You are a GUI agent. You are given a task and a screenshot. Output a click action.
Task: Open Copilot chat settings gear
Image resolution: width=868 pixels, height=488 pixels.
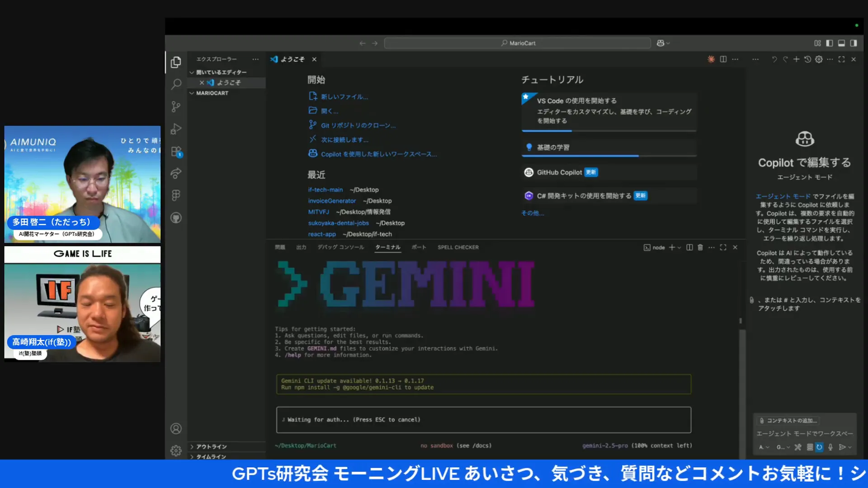coord(819,59)
